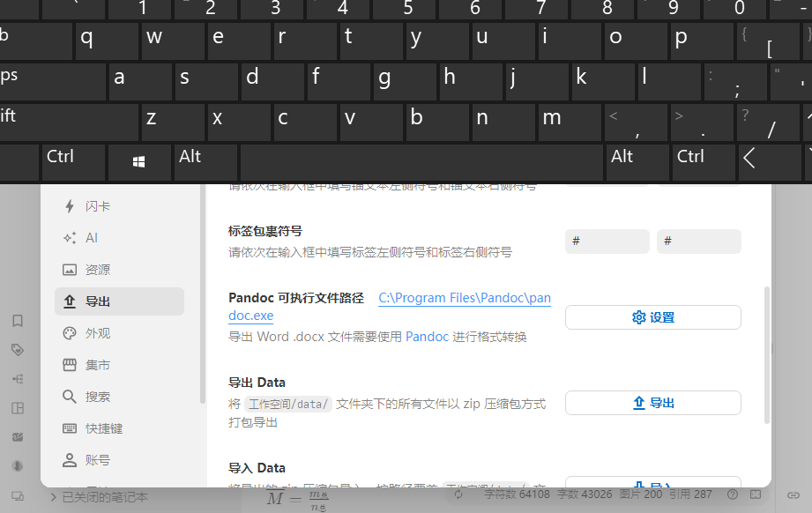812x513 pixels.
Task: Tap the right Ctrl key on keyboard
Action: click(703, 162)
